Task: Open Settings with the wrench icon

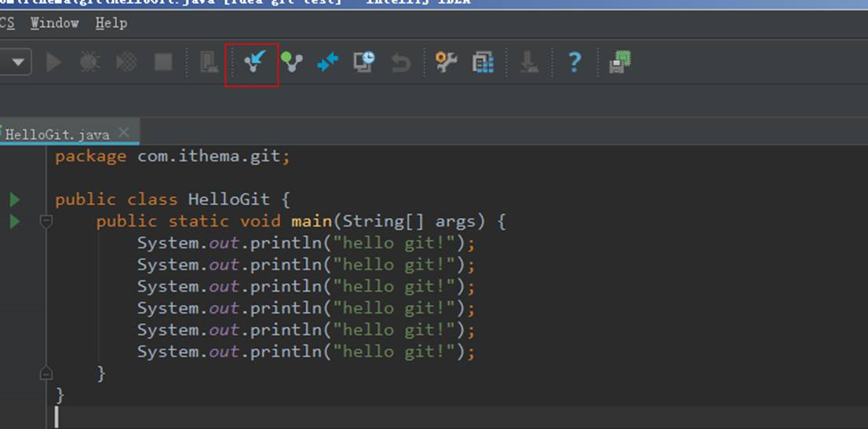Action: tap(446, 62)
